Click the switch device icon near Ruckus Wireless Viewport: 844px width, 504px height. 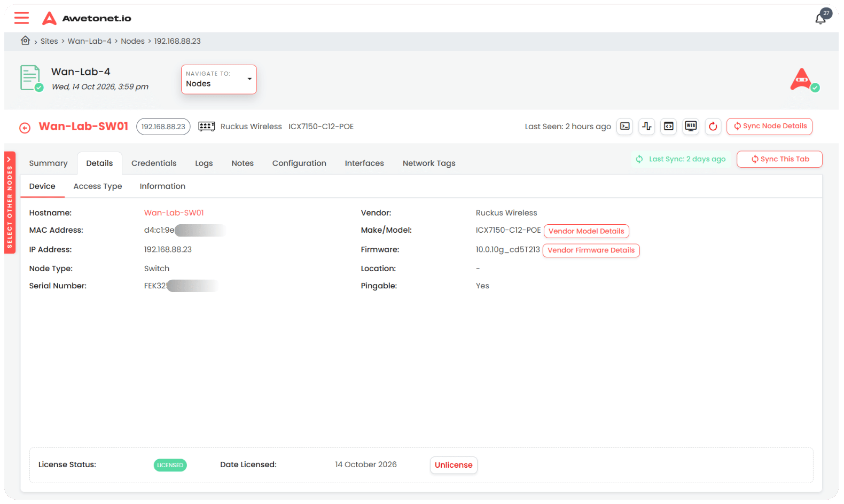pyautogui.click(x=207, y=127)
